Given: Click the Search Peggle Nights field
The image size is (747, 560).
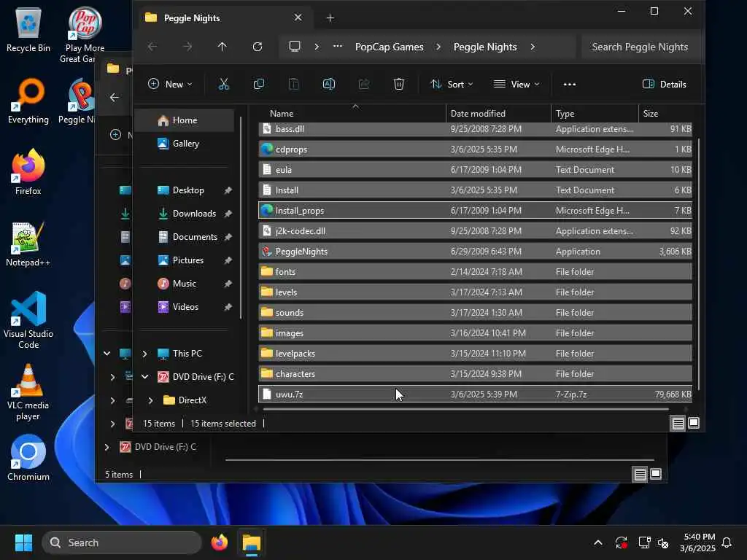Looking at the screenshot, I should 642,47.
